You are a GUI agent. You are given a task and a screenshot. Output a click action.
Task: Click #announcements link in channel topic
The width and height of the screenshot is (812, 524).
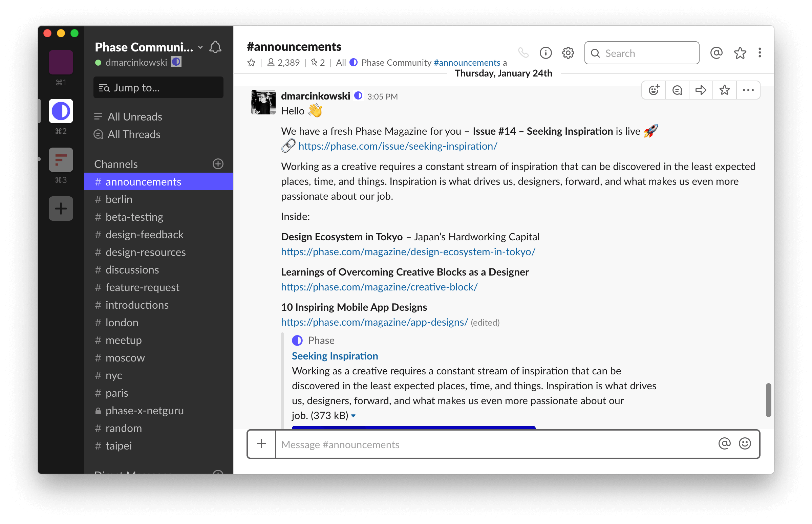pos(467,63)
